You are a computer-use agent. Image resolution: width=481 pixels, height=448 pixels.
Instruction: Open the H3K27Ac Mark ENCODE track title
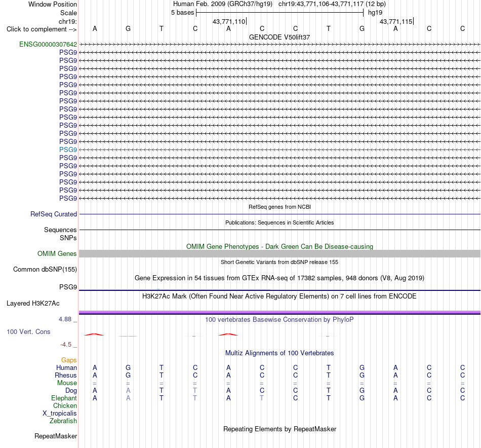(279, 296)
